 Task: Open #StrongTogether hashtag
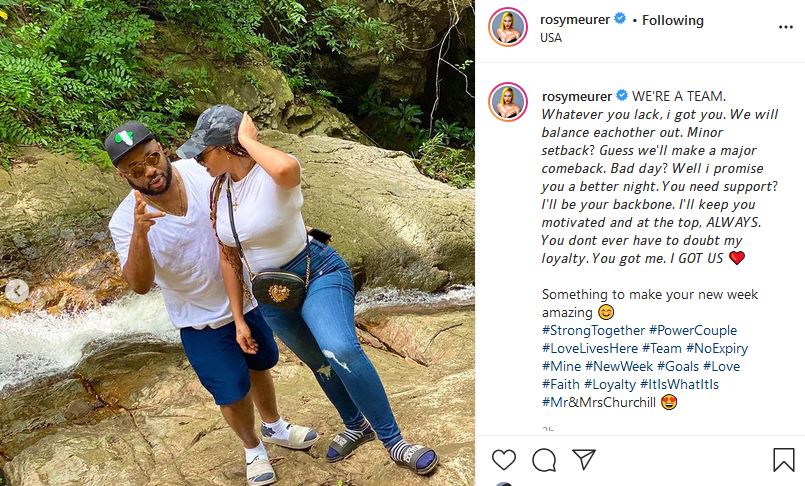(x=592, y=330)
